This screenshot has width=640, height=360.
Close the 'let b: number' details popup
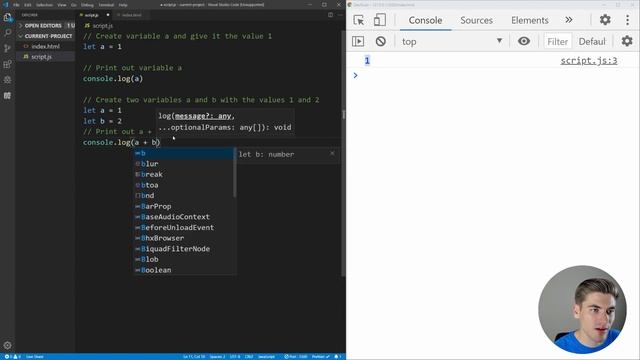pos(332,153)
